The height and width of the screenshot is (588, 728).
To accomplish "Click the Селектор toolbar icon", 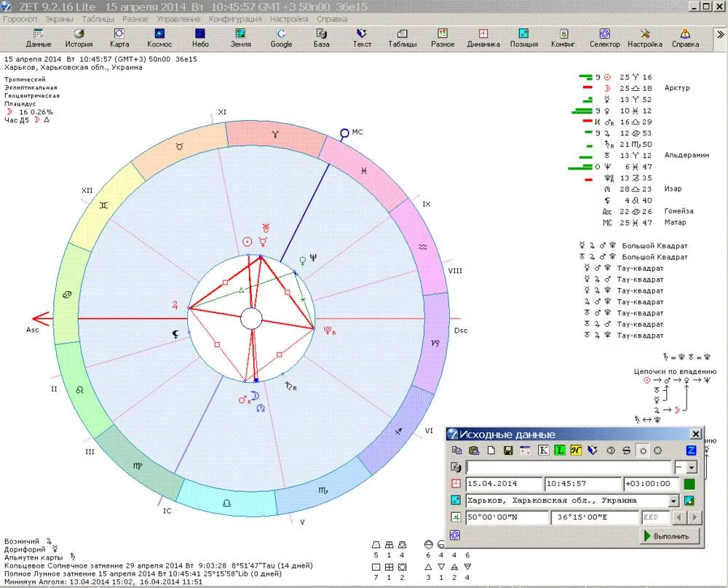I will [604, 38].
